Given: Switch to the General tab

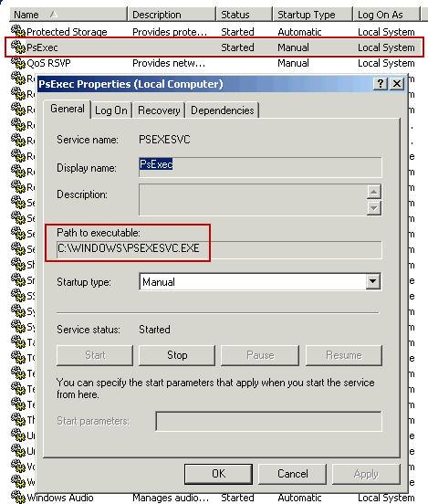Looking at the screenshot, I should point(68,109).
